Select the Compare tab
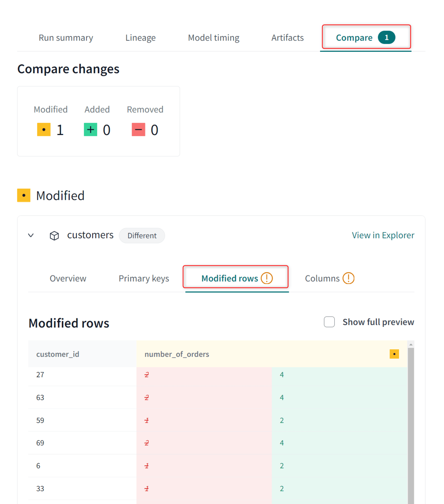This screenshot has height=504, width=444. (366, 38)
